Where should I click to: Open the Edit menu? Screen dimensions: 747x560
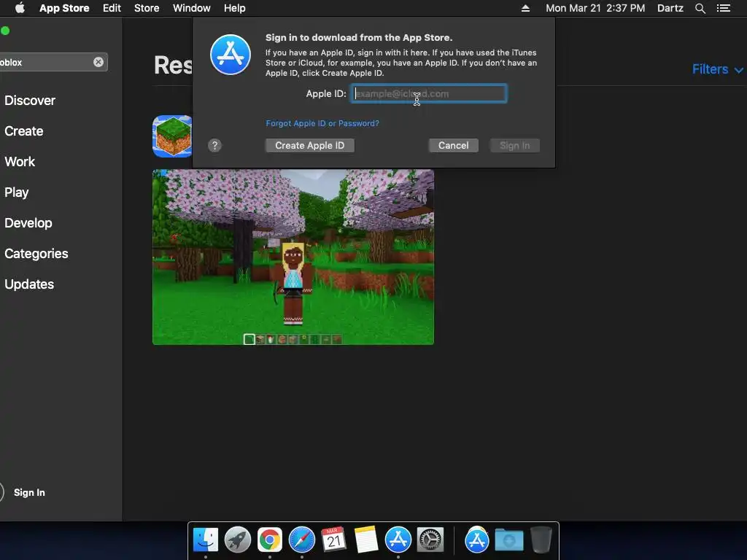click(x=112, y=8)
